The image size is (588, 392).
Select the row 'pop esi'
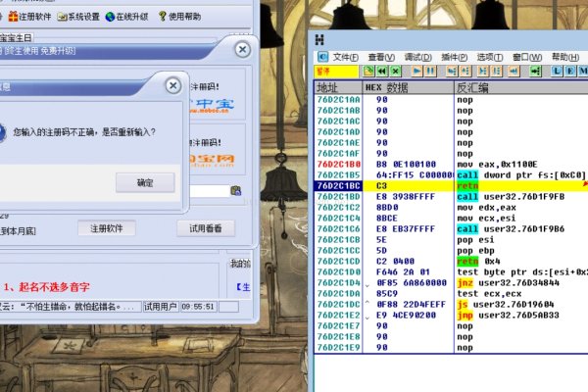(x=451, y=240)
